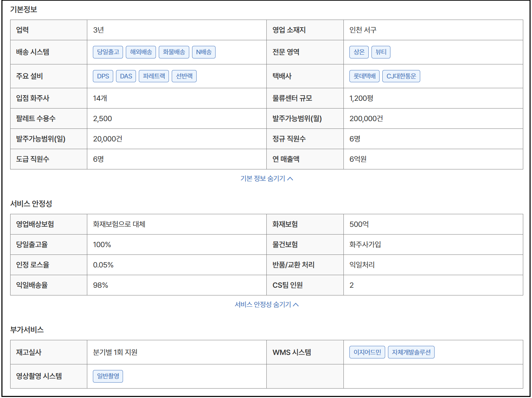This screenshot has width=532, height=398.
Task: Click the 해외배송 tag
Action: coord(141,52)
